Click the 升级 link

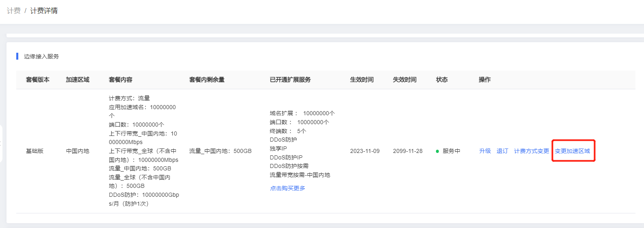485,151
